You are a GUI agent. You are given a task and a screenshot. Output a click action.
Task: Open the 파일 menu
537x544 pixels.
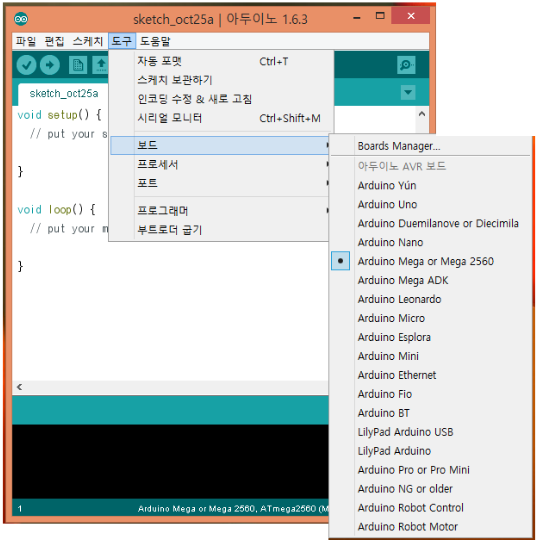tap(26, 41)
